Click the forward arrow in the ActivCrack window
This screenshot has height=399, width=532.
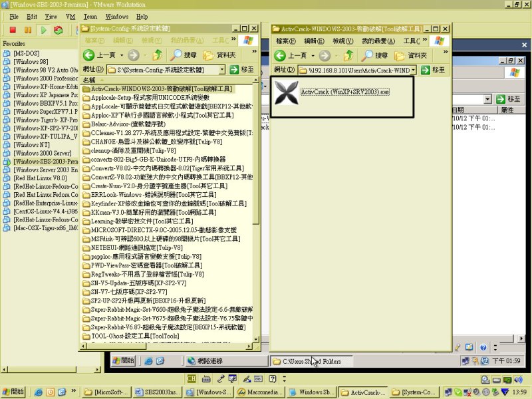[325, 55]
